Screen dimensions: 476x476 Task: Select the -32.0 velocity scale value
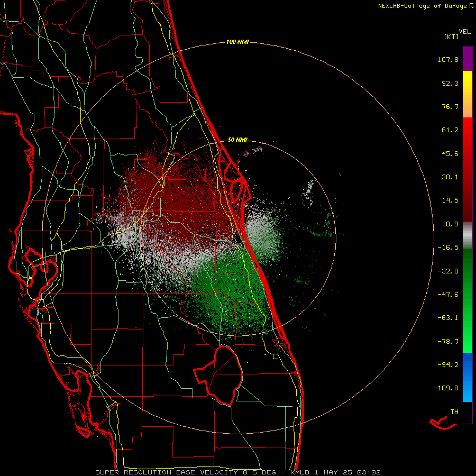point(448,271)
